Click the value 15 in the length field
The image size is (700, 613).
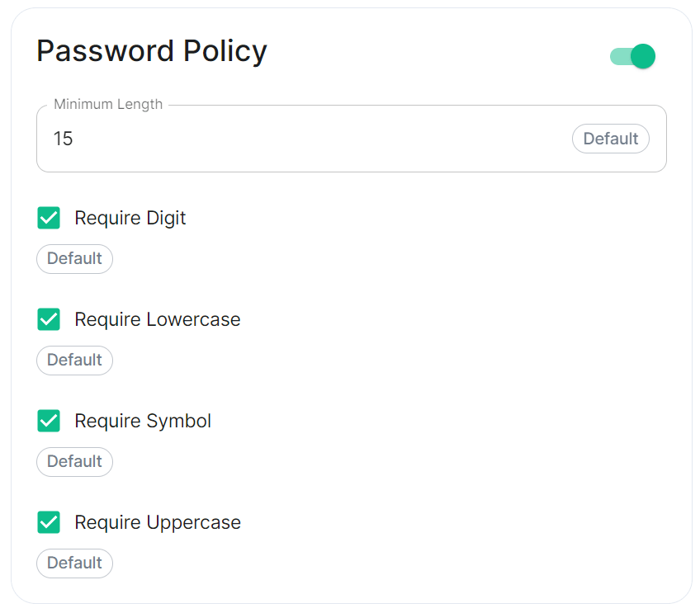click(x=63, y=139)
